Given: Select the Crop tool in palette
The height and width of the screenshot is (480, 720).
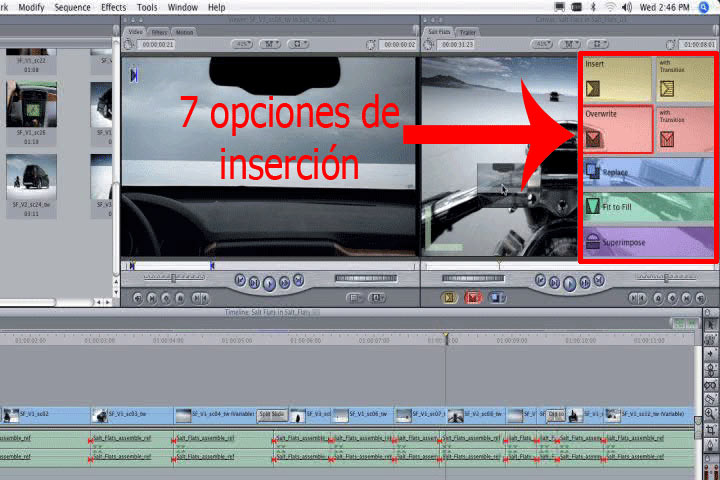Looking at the screenshot, I should coord(711,429).
